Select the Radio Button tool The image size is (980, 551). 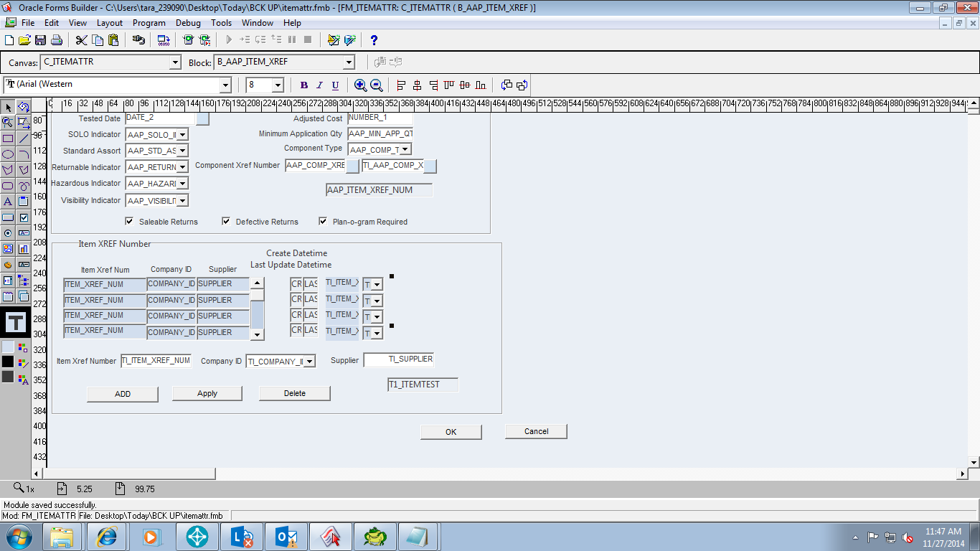click(8, 233)
